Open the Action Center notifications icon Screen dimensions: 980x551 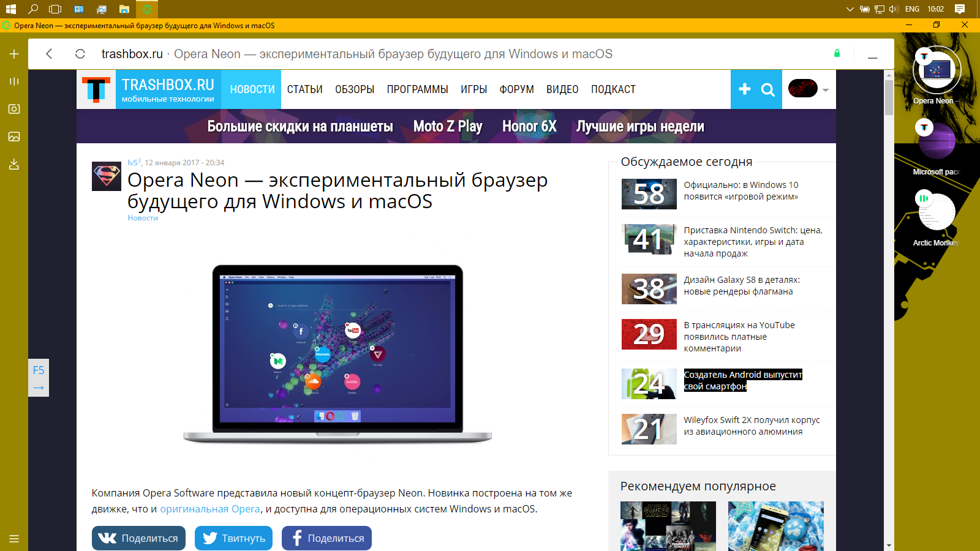(x=960, y=9)
